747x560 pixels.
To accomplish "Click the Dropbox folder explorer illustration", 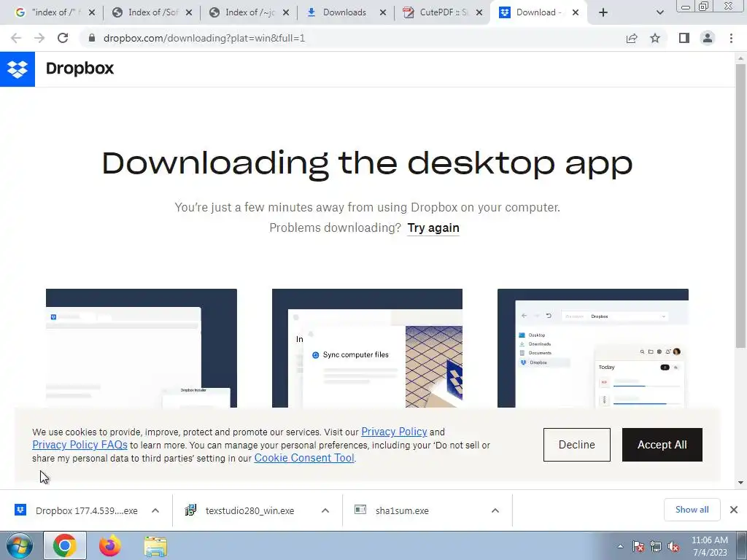I will (592, 348).
